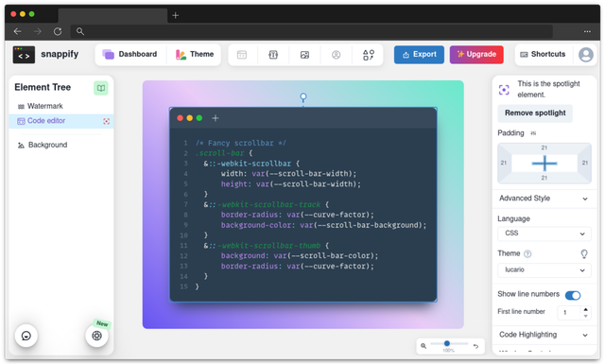Image resolution: width=605 pixels, height=364 pixels.
Task: Decrease the first line number
Action: pyautogui.click(x=586, y=316)
